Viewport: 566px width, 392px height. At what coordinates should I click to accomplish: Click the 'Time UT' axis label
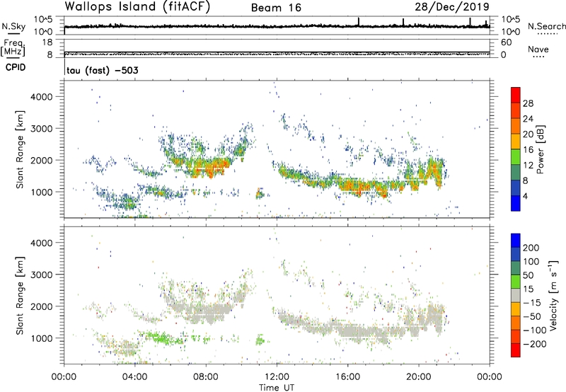(277, 388)
